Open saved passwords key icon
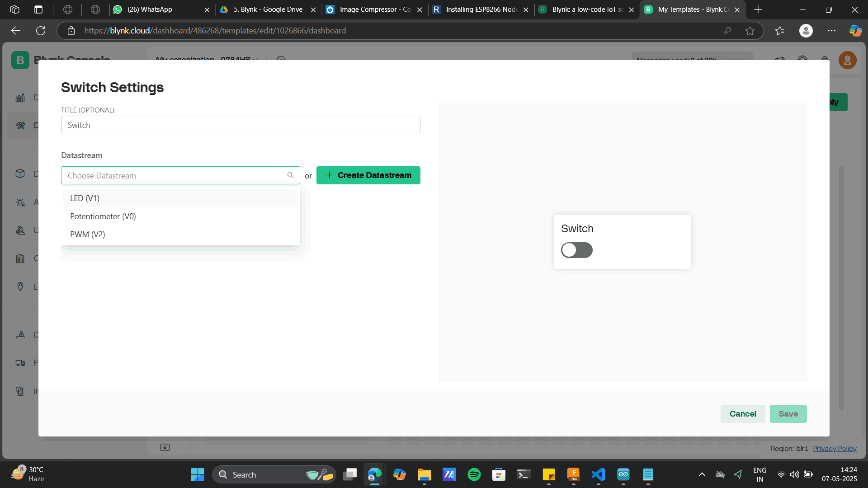 click(727, 31)
